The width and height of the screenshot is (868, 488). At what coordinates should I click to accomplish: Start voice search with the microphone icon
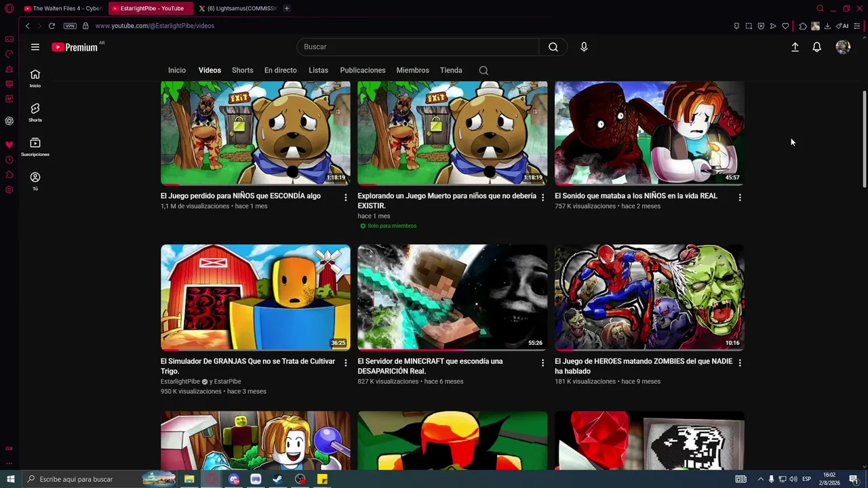[x=584, y=47]
